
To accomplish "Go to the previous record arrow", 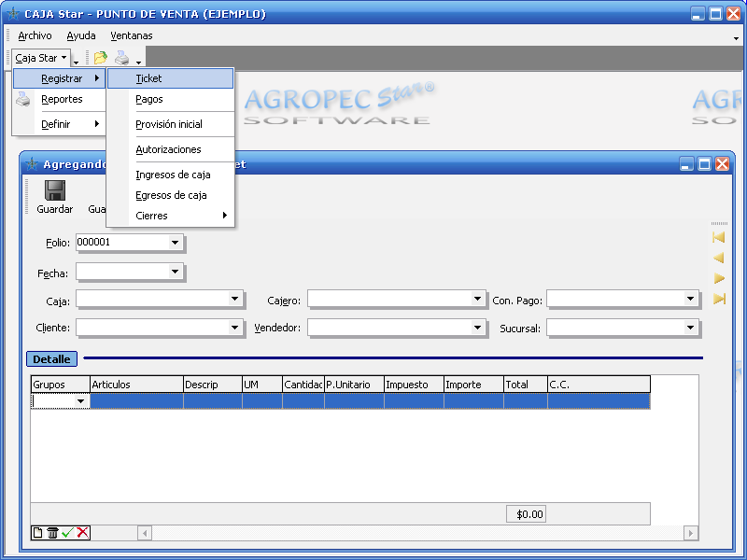I will 719,258.
